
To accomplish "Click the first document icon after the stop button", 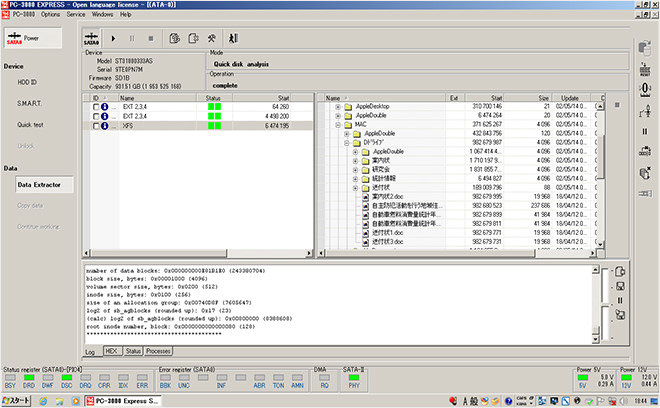I will 174,39.
